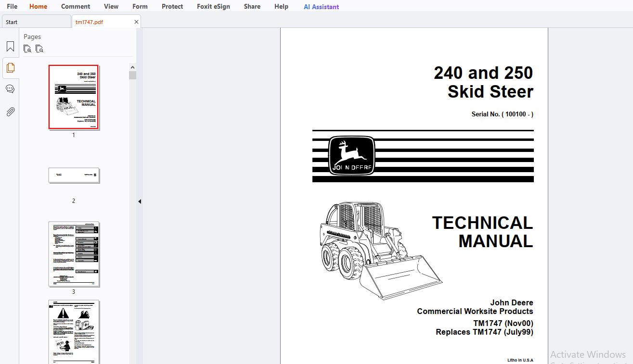Click the "TECHNICAL" heading text
This screenshot has width=633, height=364.
click(482, 223)
